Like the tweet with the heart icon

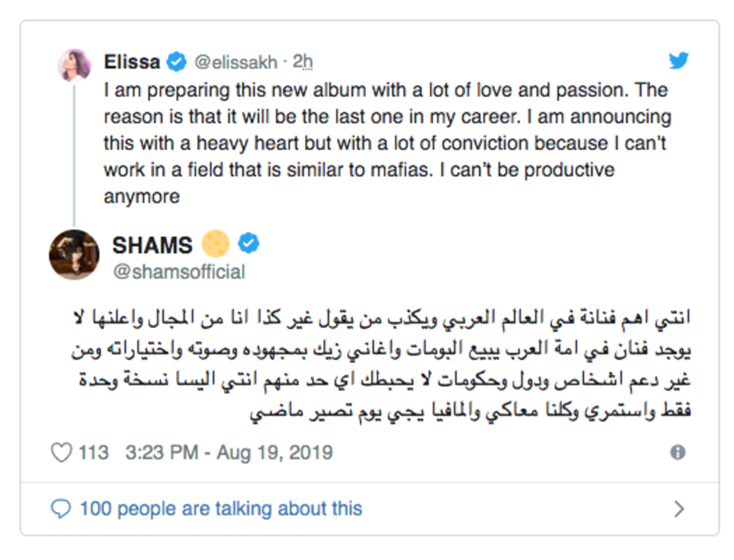[61, 453]
